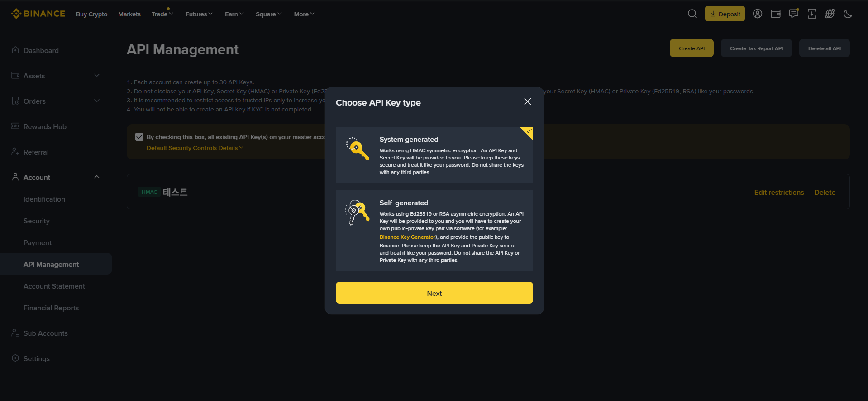Select the System generated option
Image resolution: width=868 pixels, height=401 pixels.
(x=434, y=155)
